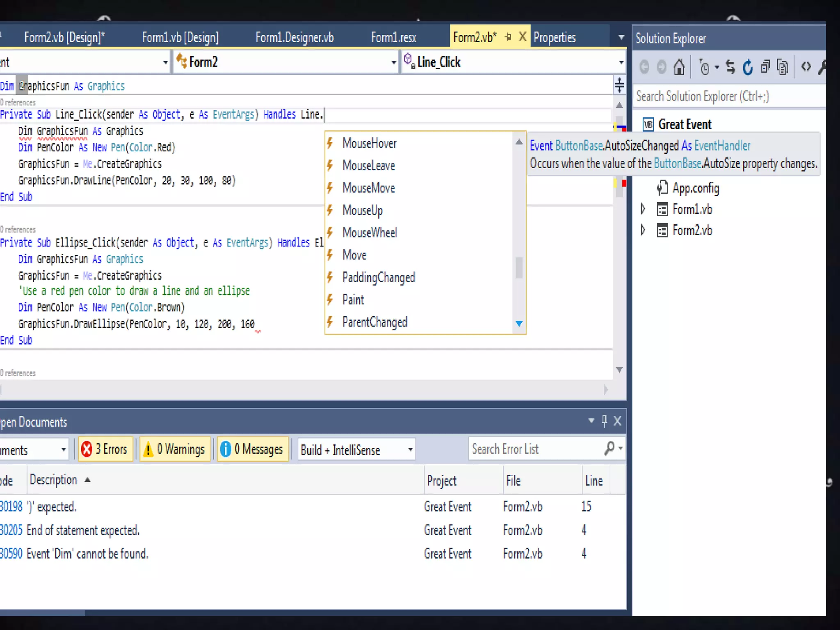Open error code 30198 link
Screen dimensions: 840x630
[x=11, y=507]
